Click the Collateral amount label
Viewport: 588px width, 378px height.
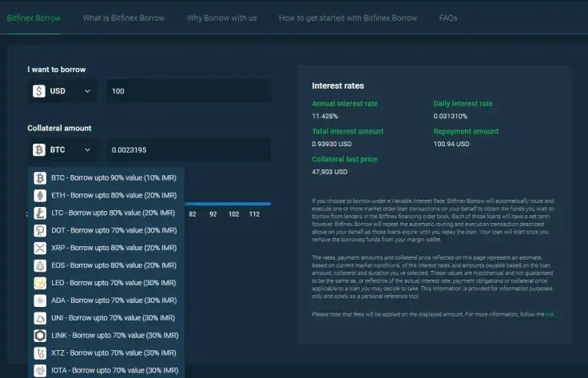click(59, 128)
